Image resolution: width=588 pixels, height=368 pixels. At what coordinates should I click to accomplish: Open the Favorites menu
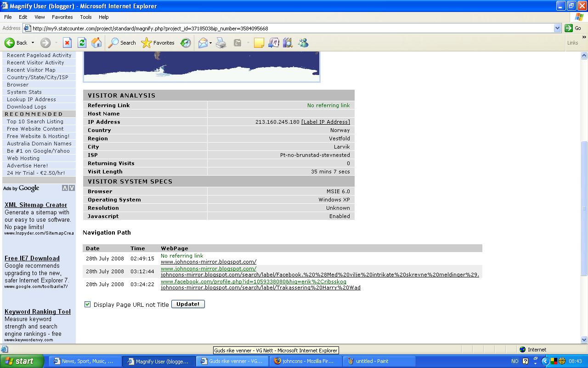(x=62, y=17)
